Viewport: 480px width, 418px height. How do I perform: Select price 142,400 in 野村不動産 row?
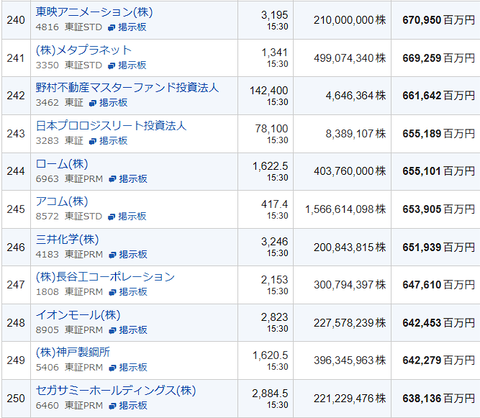click(269, 91)
